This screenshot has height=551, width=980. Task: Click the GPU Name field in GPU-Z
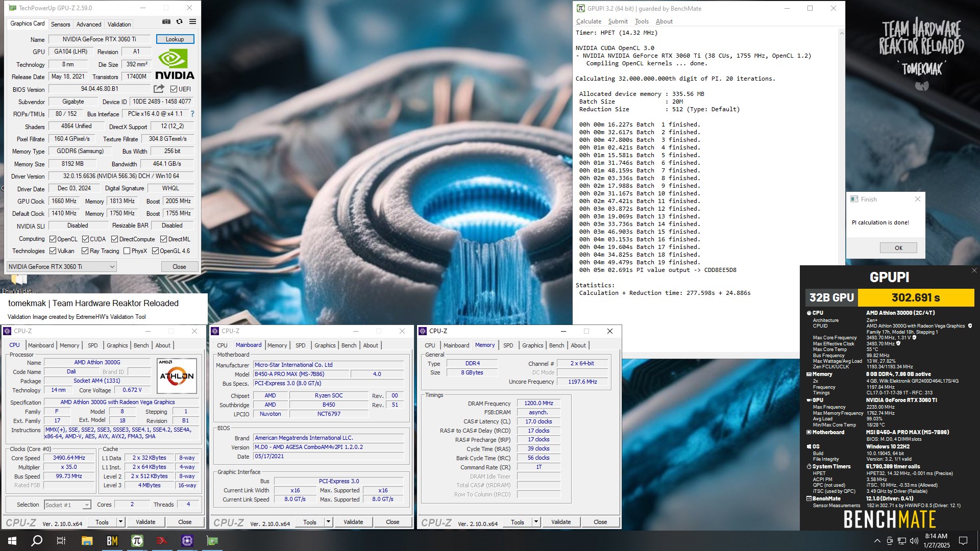(x=100, y=39)
